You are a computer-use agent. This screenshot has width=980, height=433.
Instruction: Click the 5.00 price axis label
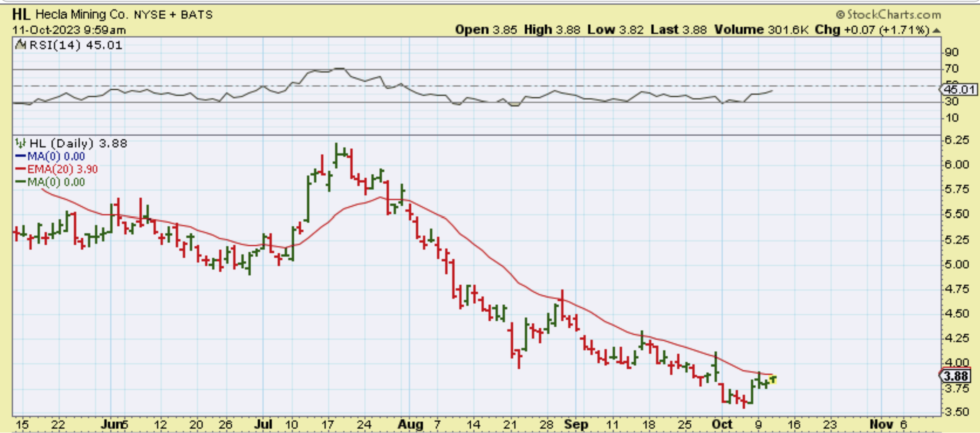click(x=957, y=264)
